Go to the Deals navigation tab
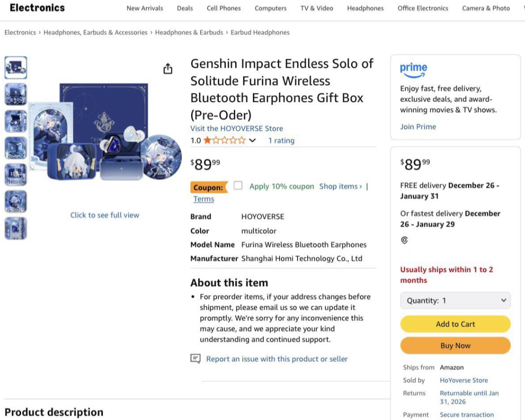Image resolution: width=525 pixels, height=420 pixels. (185, 8)
